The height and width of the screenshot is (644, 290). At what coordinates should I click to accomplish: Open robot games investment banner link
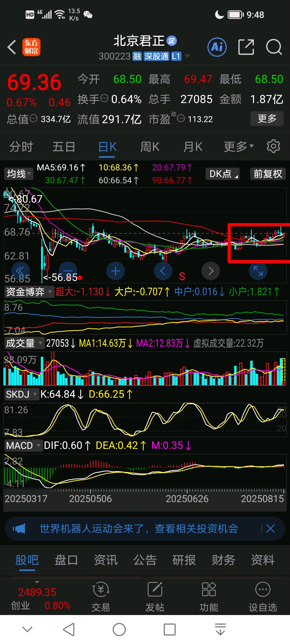coord(139,529)
